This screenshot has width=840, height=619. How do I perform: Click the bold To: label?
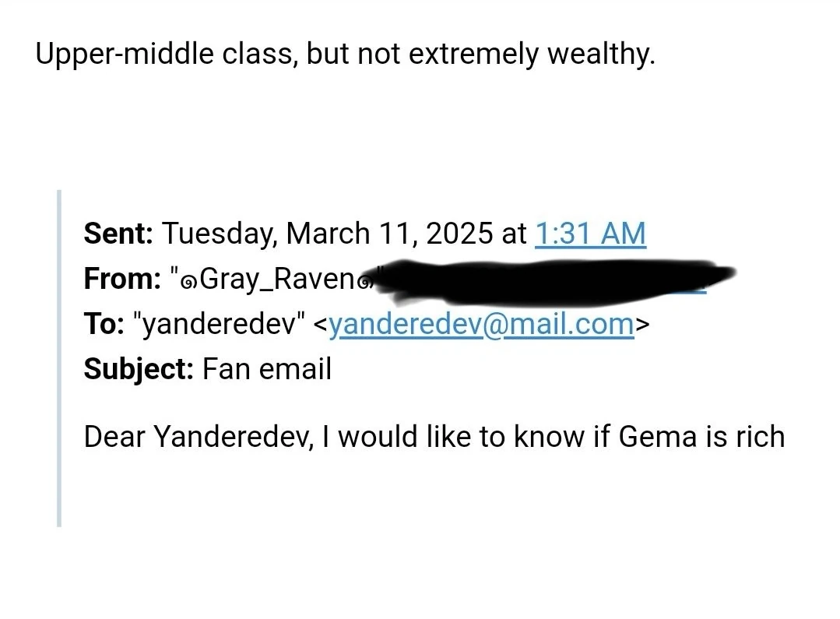pyautogui.click(x=104, y=324)
